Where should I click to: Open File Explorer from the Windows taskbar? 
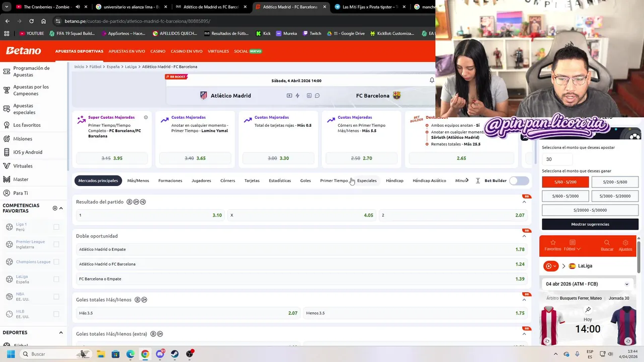101,354
